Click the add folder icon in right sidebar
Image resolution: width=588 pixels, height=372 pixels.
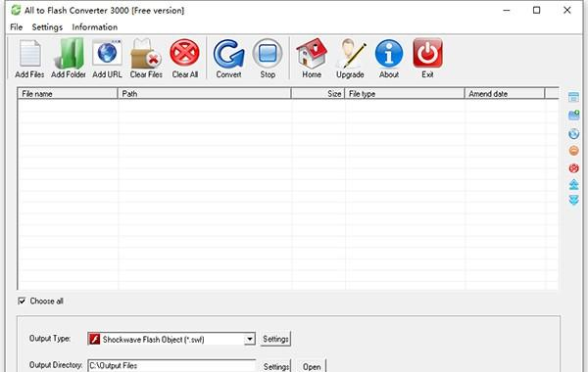coord(573,115)
